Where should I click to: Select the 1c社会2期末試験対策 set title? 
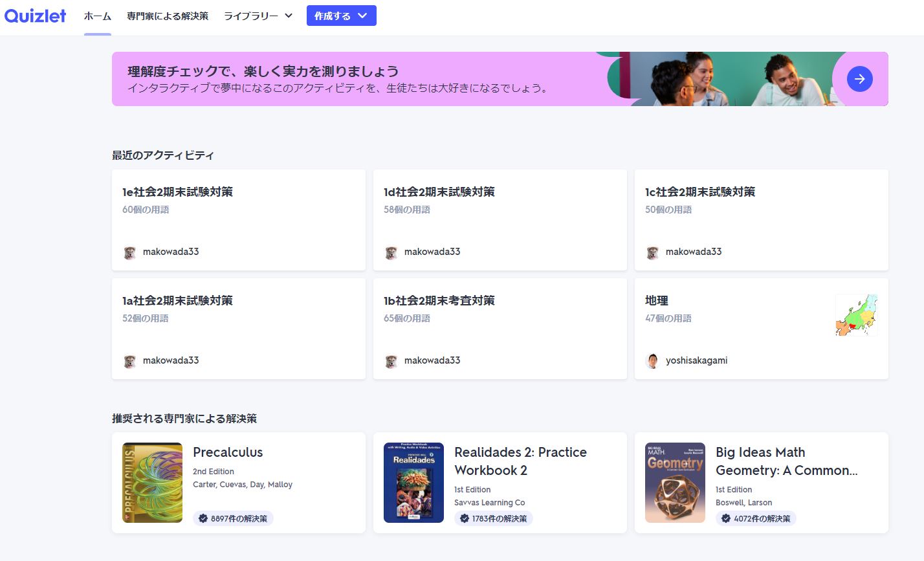coord(700,192)
